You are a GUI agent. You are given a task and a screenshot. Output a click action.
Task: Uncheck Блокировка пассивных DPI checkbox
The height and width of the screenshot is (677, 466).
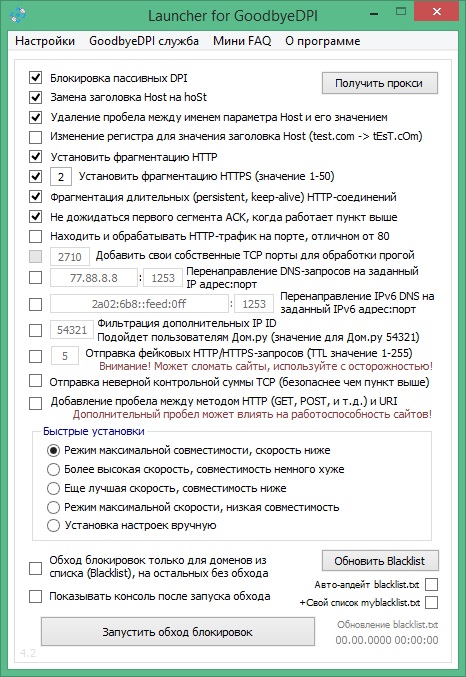tap(35, 78)
